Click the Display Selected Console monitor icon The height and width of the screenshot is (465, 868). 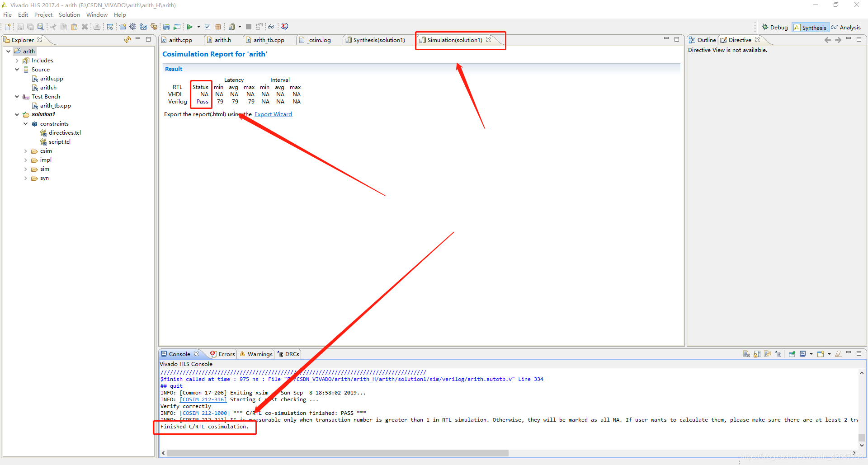tap(802, 354)
